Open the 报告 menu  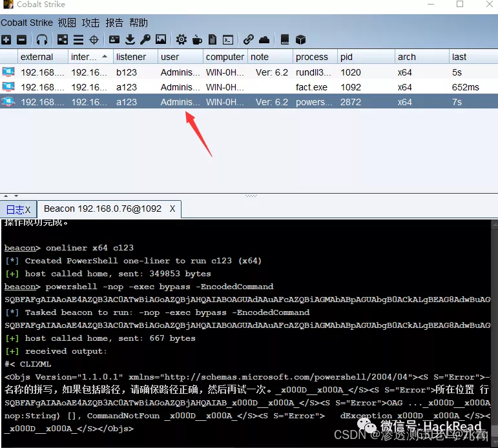click(114, 23)
